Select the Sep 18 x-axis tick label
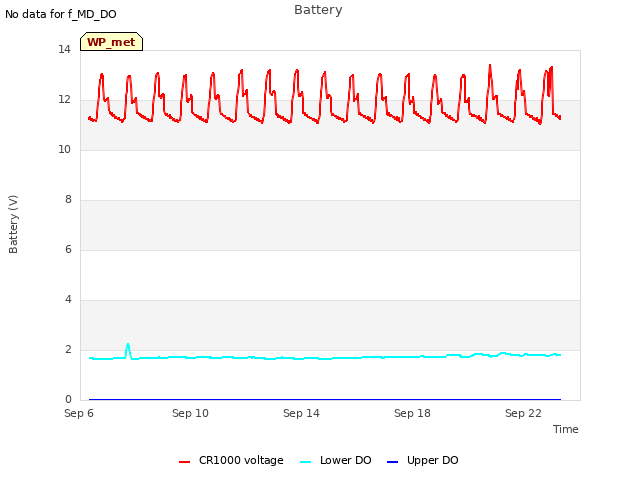The width and height of the screenshot is (640, 480). [x=412, y=413]
